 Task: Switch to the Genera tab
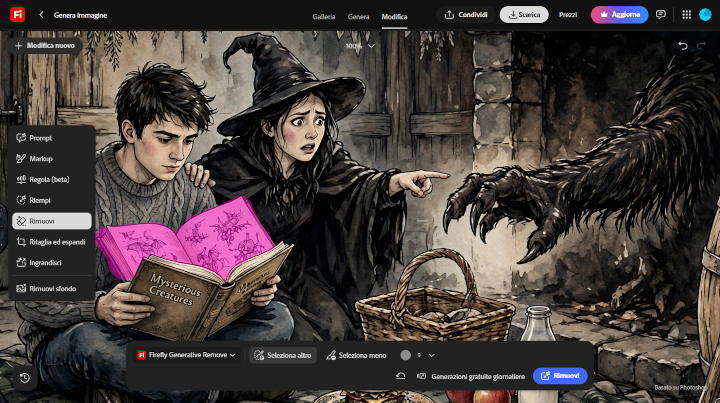(358, 17)
